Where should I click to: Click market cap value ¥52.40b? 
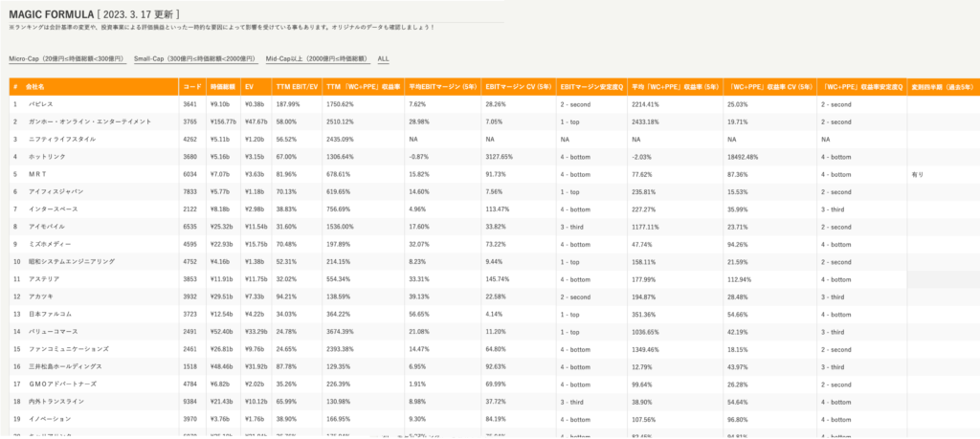(222, 332)
